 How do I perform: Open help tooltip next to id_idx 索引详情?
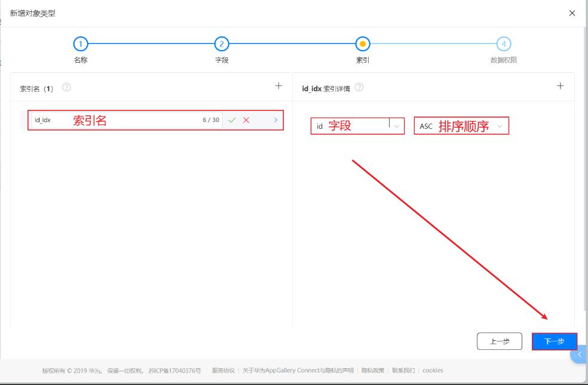click(x=359, y=87)
